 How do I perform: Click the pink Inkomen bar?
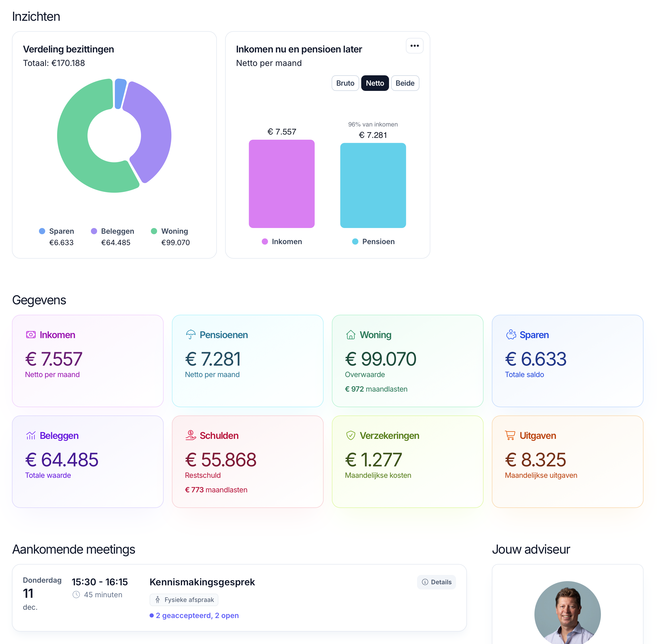pos(281,184)
